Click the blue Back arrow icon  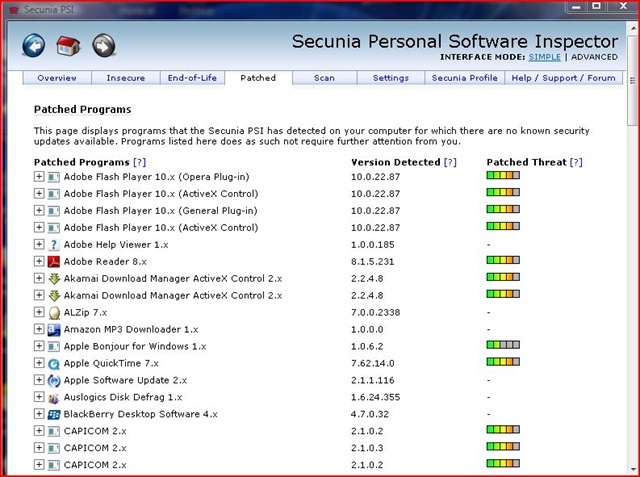(x=33, y=45)
